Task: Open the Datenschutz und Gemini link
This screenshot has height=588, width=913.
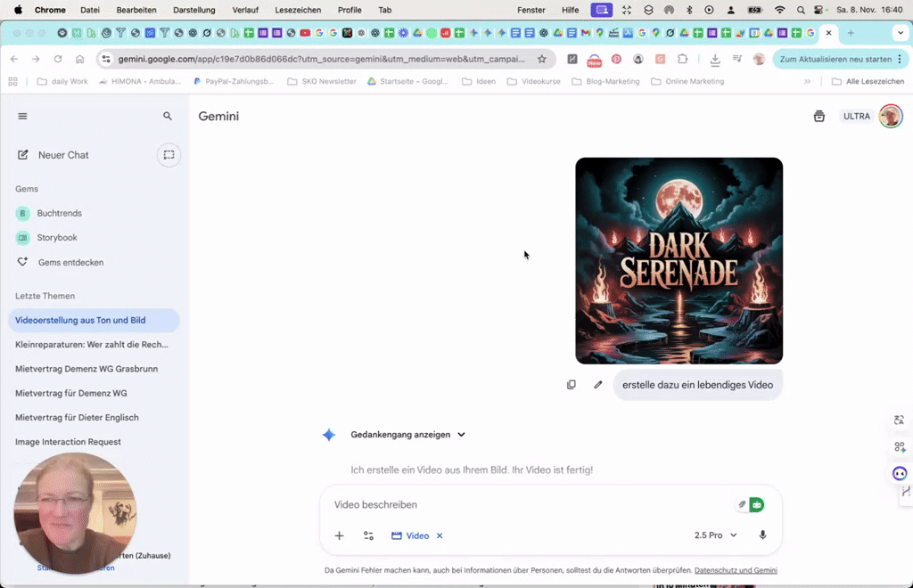Action: pos(736,569)
